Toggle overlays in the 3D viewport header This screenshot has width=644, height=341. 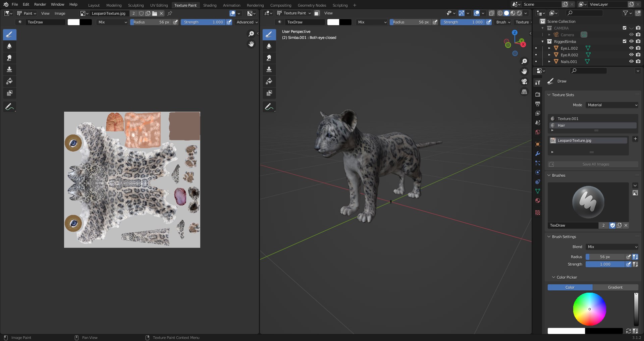pos(477,13)
